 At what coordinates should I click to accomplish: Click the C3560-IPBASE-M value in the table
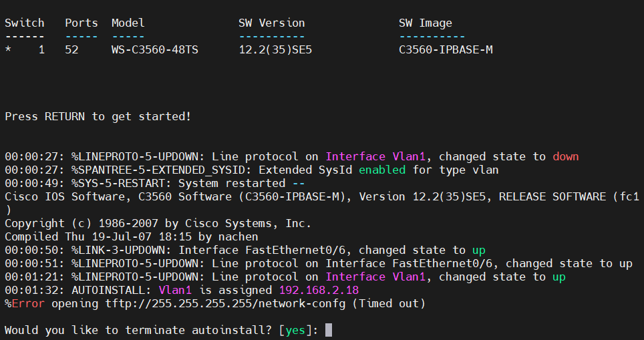point(446,49)
